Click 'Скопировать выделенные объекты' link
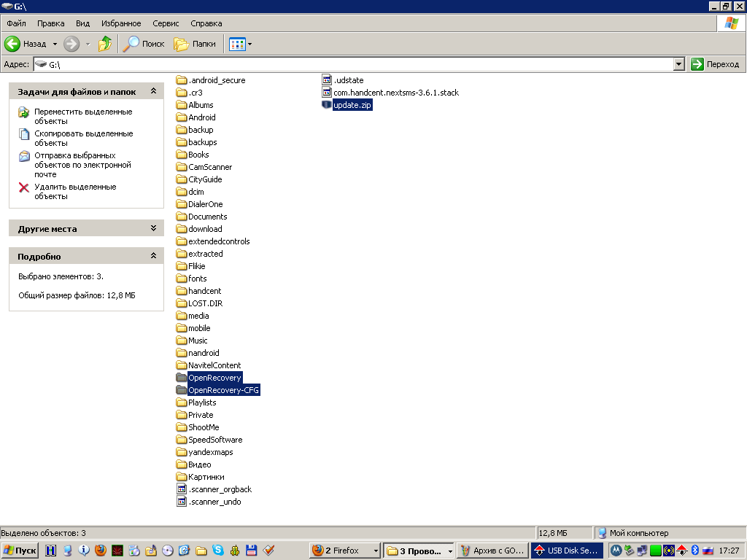 [x=83, y=138]
